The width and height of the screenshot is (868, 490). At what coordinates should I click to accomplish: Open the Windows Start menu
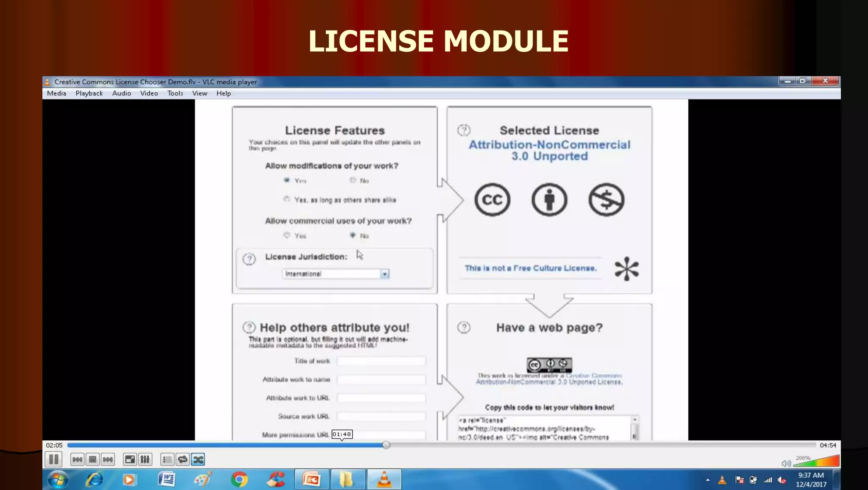click(x=58, y=480)
